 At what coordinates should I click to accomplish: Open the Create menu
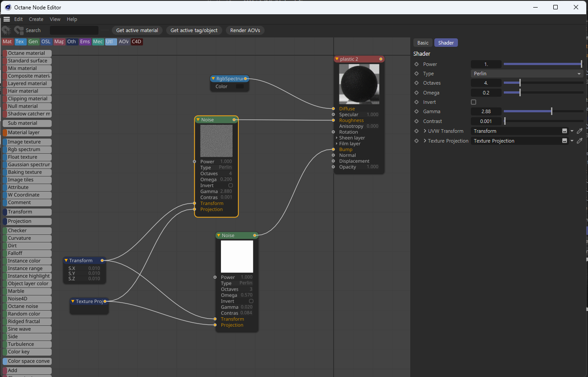[36, 19]
